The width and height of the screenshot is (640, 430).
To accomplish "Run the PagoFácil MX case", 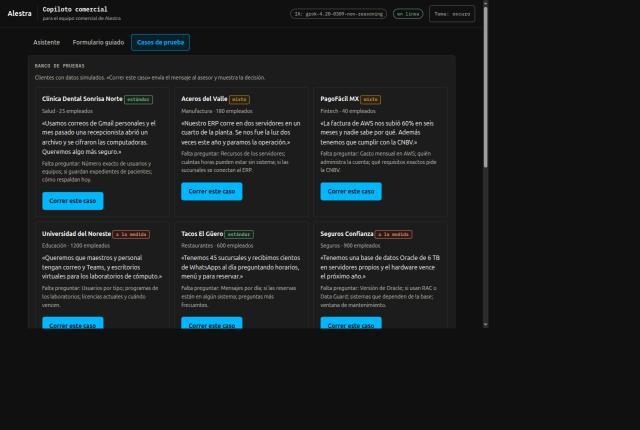I will tap(351, 191).
